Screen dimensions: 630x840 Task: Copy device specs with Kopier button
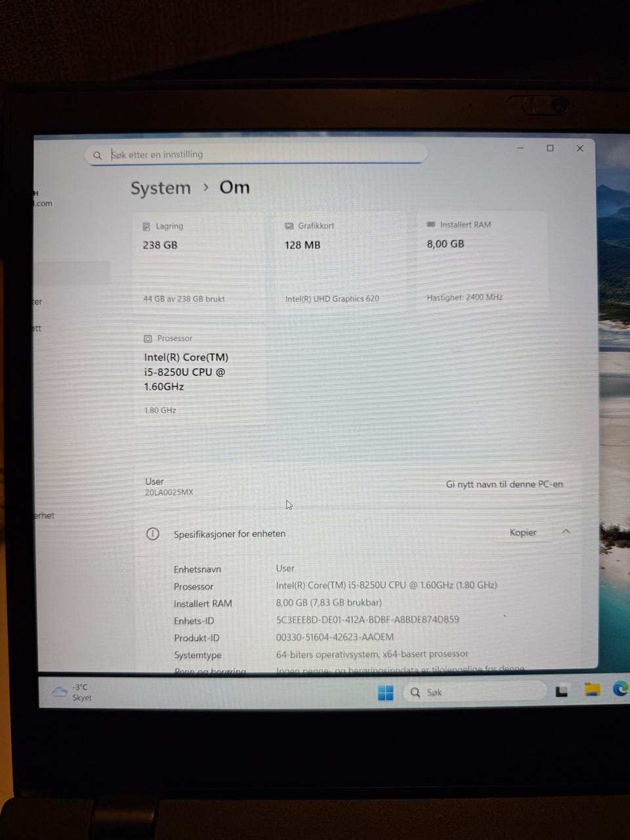tap(523, 532)
